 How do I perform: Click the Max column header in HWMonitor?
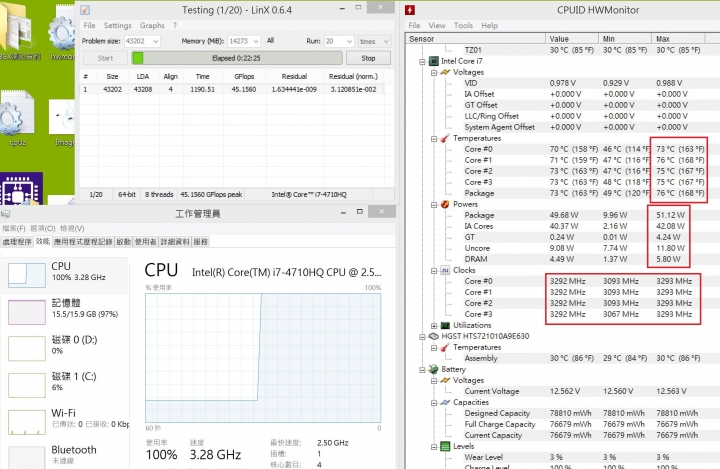click(x=678, y=39)
